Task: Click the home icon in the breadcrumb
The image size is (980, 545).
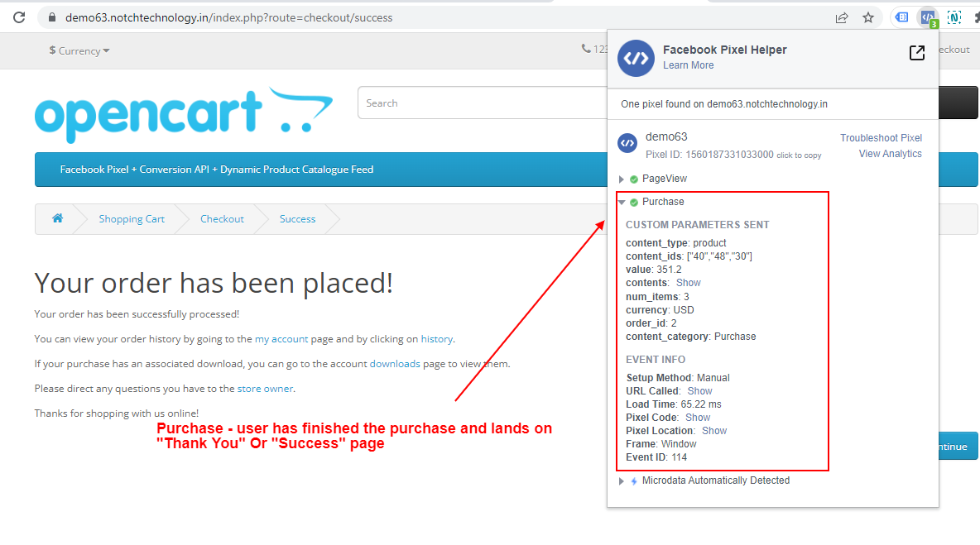Action: point(57,218)
